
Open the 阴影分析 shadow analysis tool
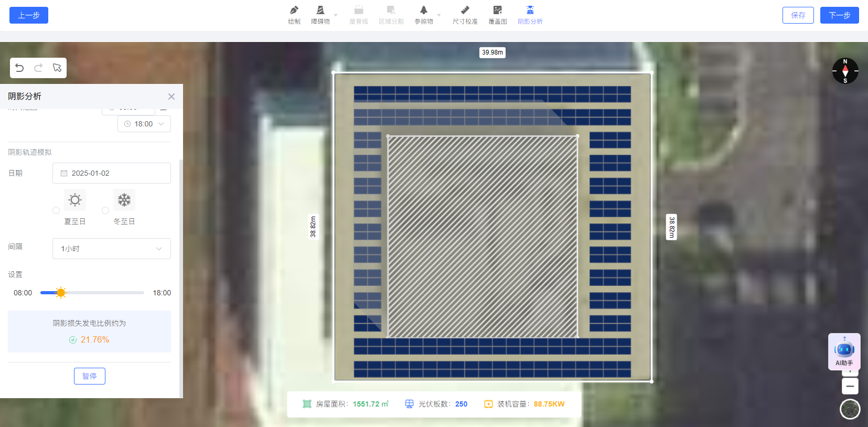pos(530,15)
